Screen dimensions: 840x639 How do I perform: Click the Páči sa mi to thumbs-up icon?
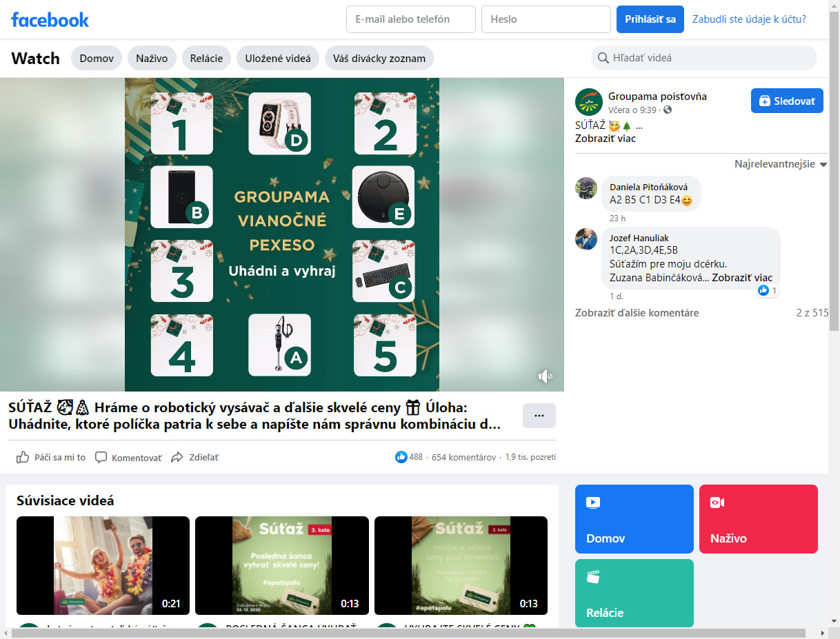(x=23, y=457)
